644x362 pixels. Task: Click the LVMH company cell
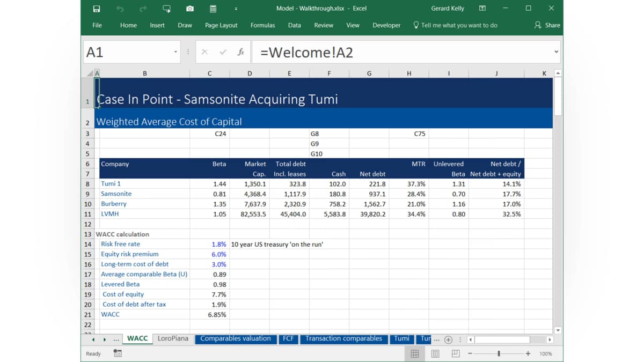[144, 214]
